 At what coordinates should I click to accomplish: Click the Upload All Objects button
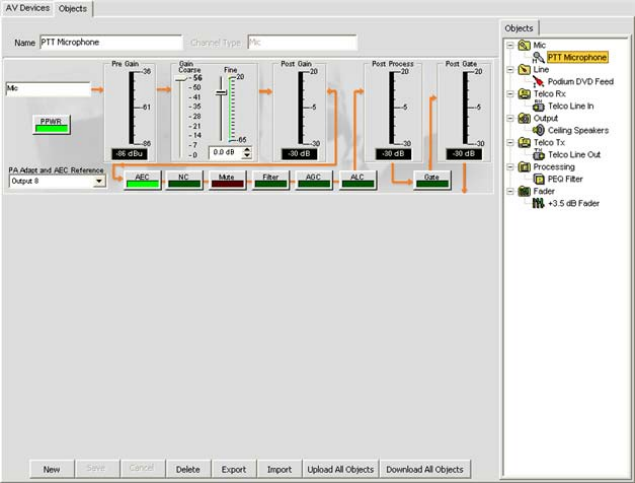342,469
